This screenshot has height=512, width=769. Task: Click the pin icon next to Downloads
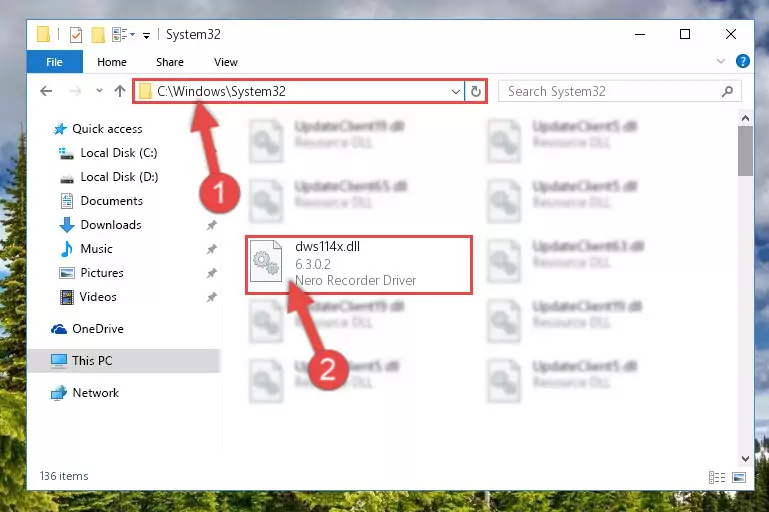tap(211, 225)
